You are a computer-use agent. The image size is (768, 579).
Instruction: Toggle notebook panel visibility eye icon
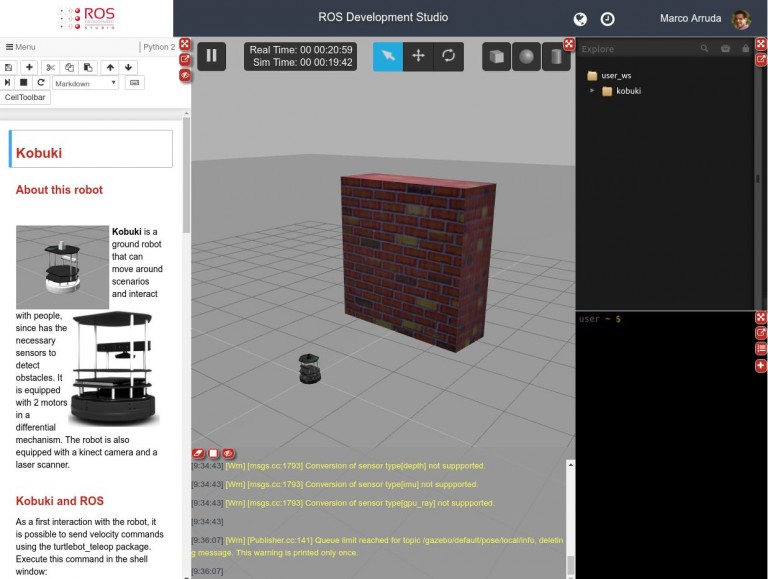pos(185,75)
